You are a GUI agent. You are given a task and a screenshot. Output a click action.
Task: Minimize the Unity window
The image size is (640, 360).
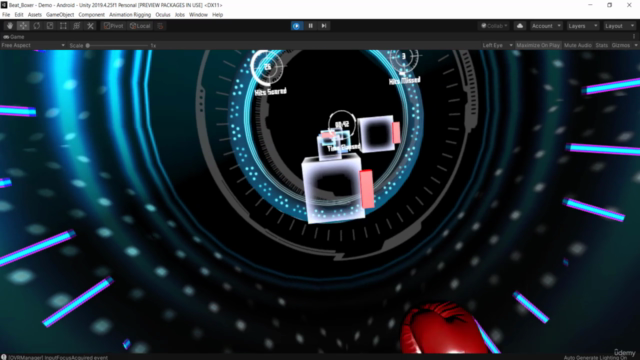pyautogui.click(x=590, y=5)
